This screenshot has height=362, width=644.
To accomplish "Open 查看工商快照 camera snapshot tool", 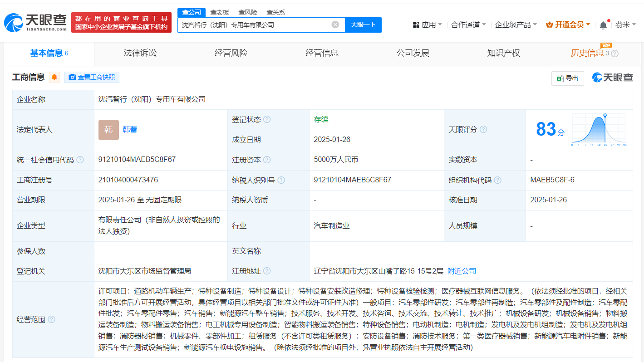I will click(91, 77).
